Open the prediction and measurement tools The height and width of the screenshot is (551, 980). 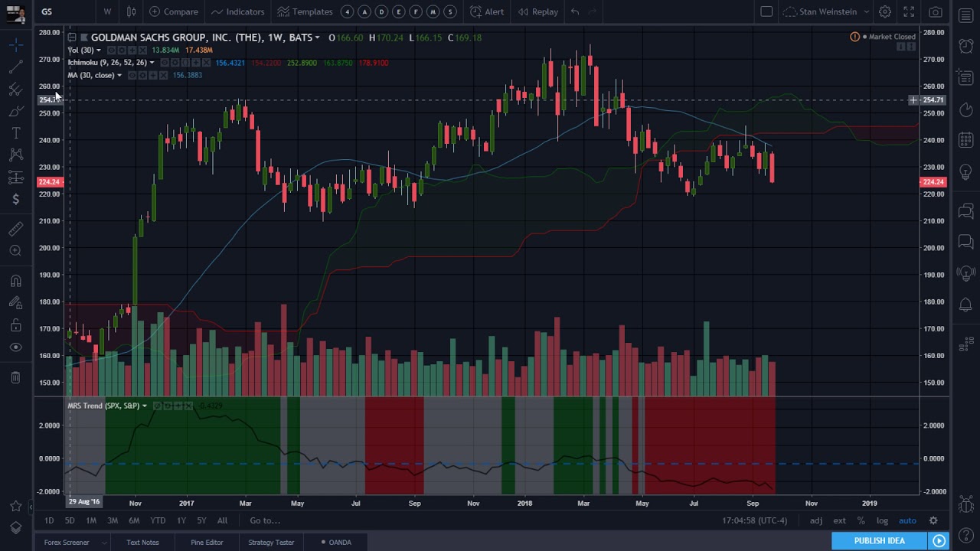pos(15,178)
